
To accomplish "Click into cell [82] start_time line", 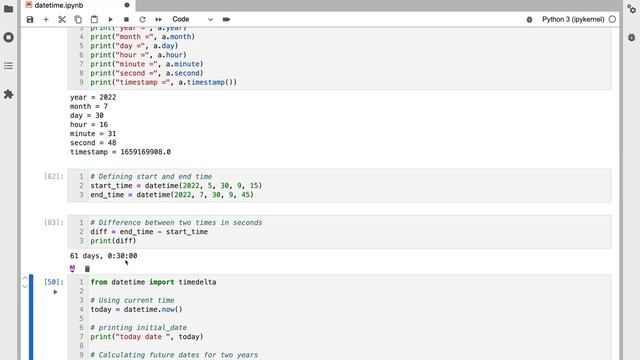I will tap(176, 185).
